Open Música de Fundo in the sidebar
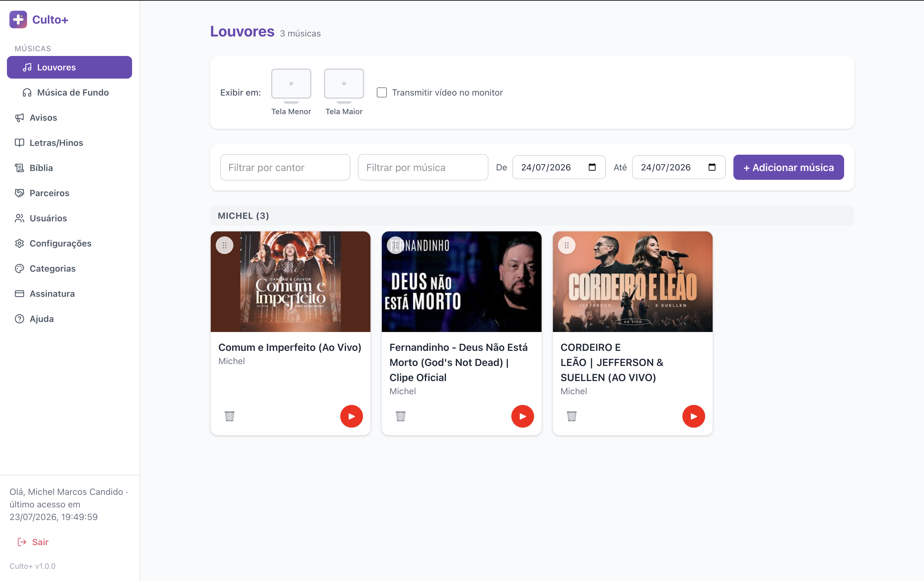 click(70, 92)
